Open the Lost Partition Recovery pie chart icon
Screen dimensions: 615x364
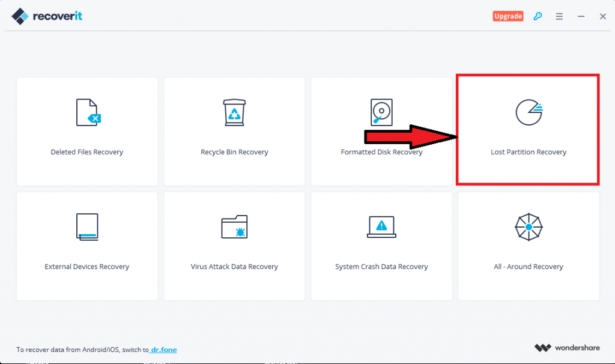coord(529,112)
